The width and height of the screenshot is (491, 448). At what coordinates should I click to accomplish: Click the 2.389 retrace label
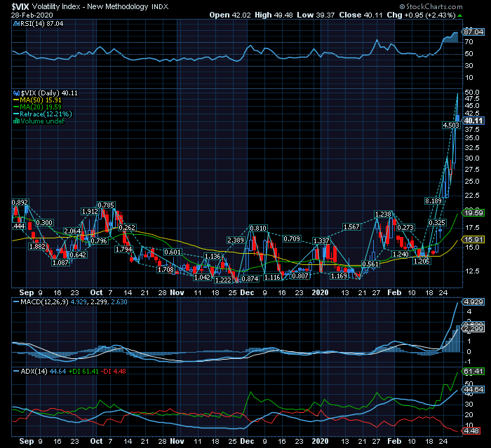coord(236,240)
